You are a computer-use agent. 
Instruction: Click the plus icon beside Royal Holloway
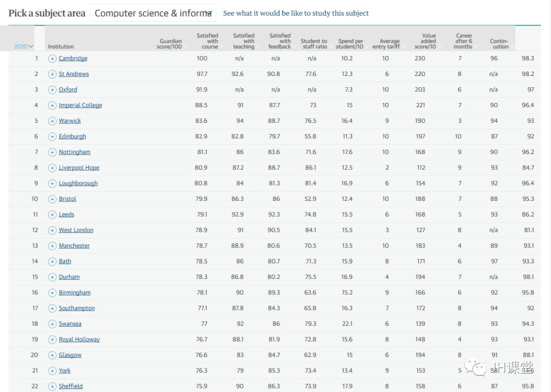tap(52, 339)
